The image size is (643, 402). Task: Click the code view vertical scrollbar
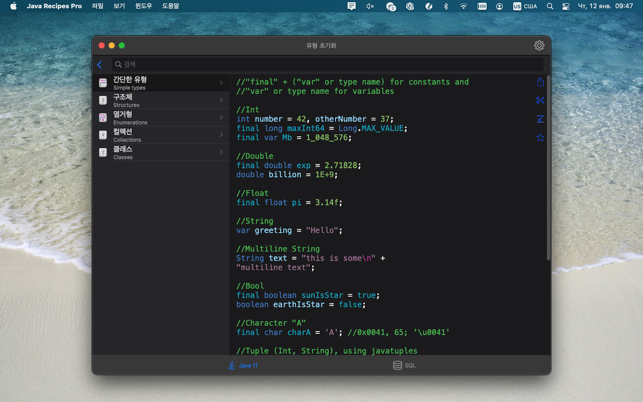[548, 180]
